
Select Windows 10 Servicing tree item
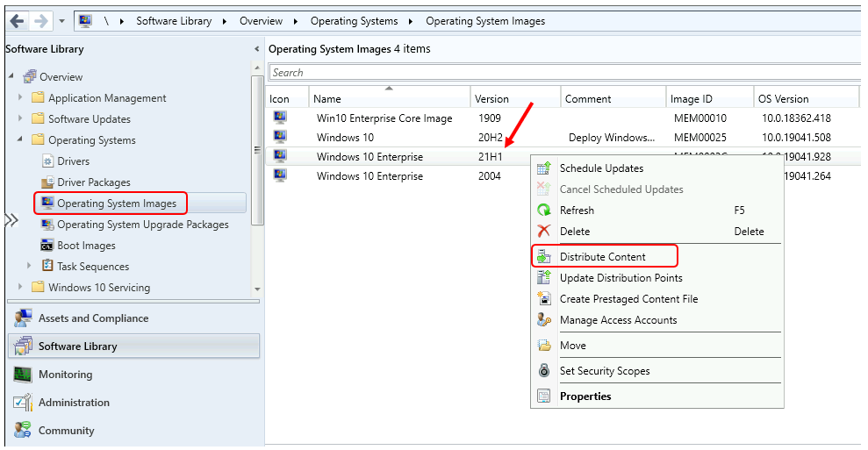click(99, 287)
